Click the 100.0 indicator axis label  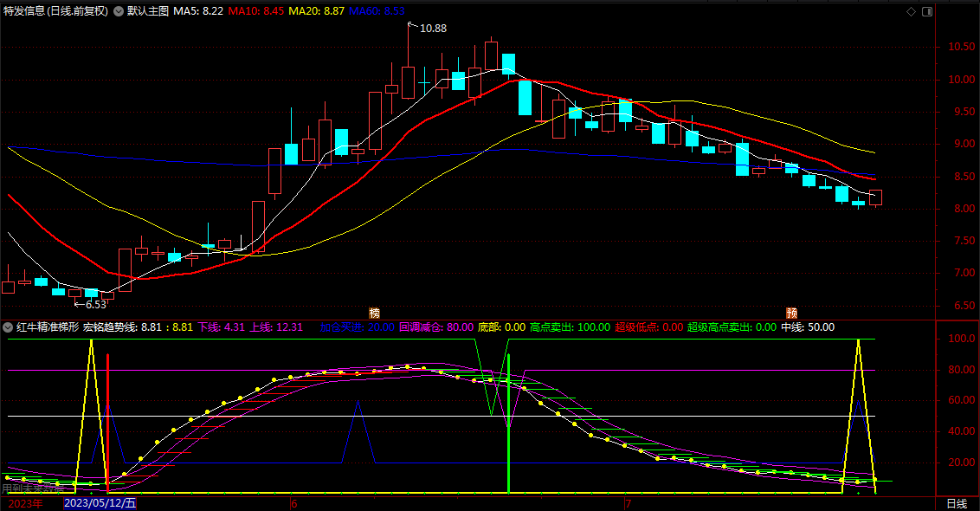click(x=961, y=339)
